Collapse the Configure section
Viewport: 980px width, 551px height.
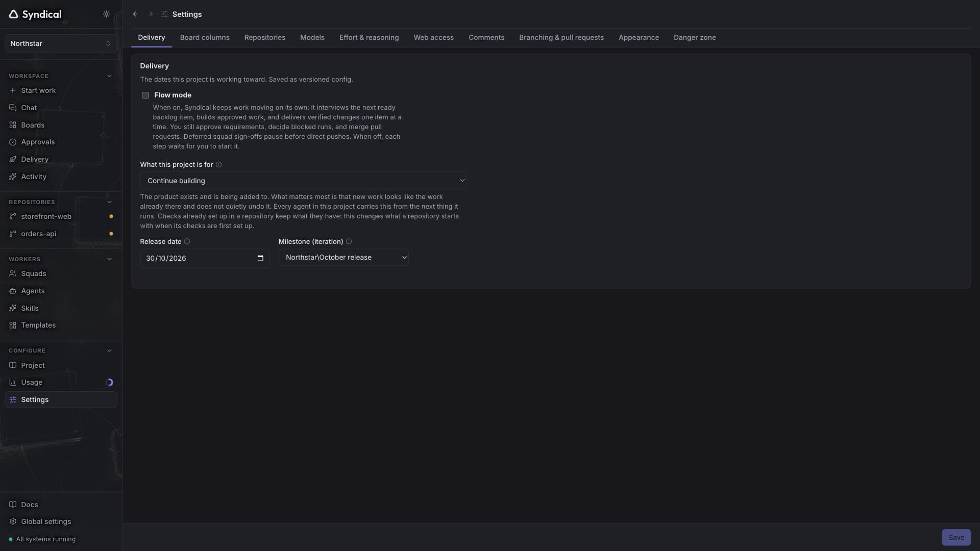[x=109, y=350]
